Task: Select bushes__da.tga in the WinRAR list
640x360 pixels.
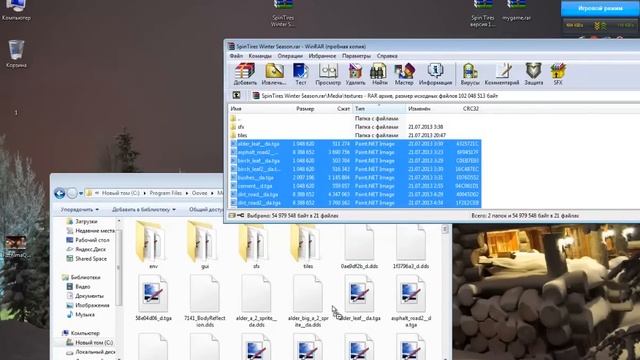Action: [355, 178]
